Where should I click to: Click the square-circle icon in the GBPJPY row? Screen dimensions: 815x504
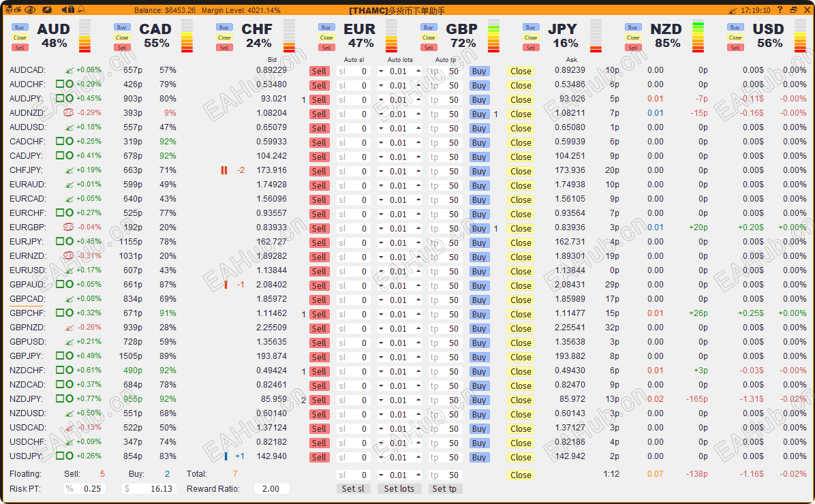(x=65, y=356)
